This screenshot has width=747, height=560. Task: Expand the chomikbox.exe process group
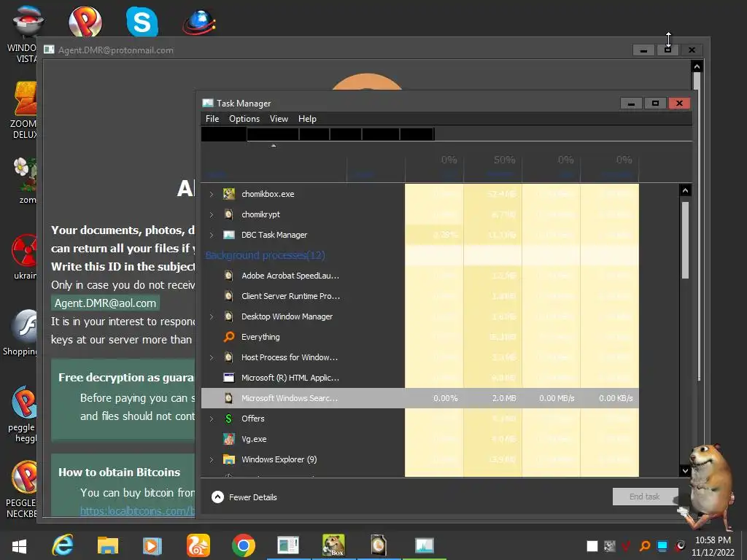pyautogui.click(x=212, y=194)
